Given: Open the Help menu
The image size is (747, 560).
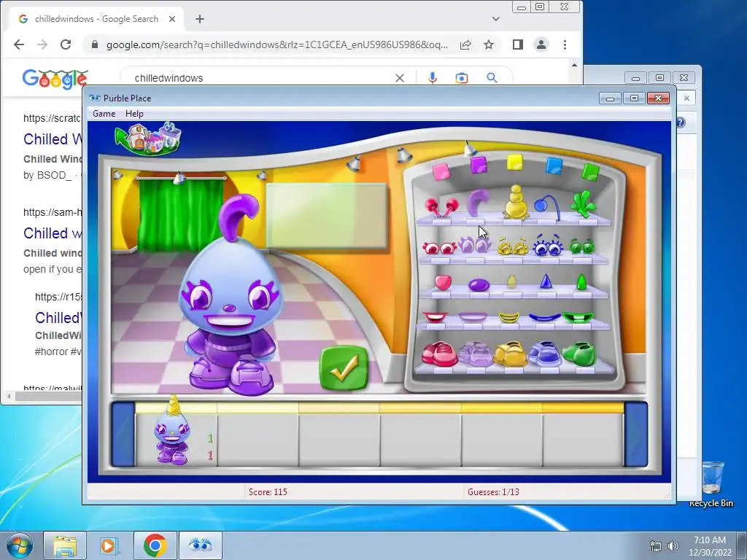Looking at the screenshot, I should 134,114.
